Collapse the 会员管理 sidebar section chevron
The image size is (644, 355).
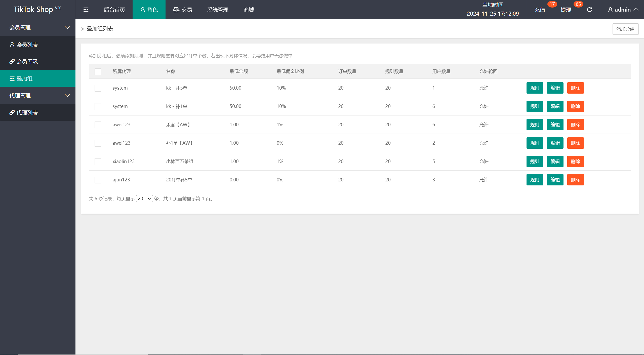[x=67, y=27]
